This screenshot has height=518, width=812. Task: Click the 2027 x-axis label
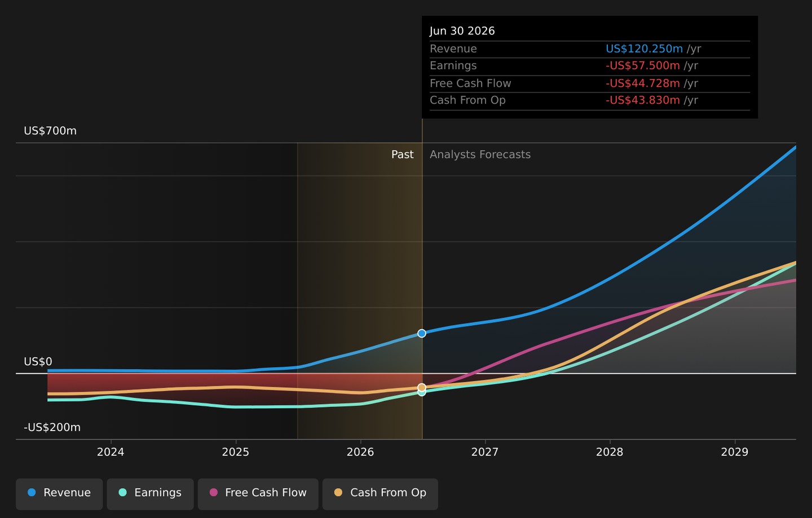(x=485, y=452)
